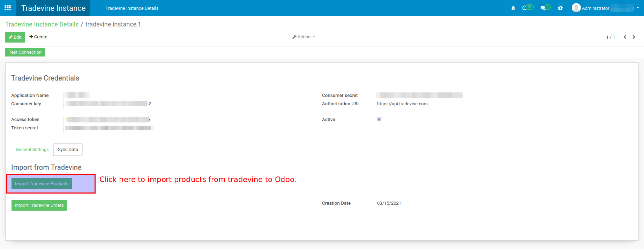Go to previous record arrow

pos(625,37)
